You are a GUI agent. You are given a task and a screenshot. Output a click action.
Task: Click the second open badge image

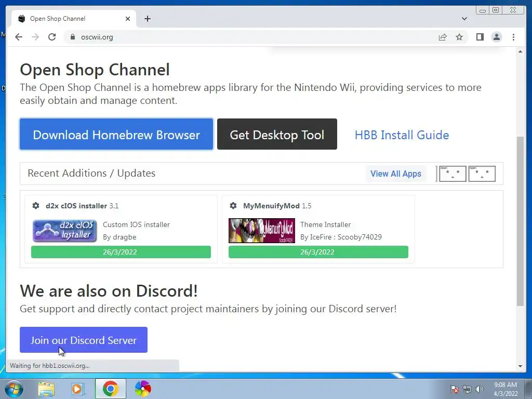point(482,174)
